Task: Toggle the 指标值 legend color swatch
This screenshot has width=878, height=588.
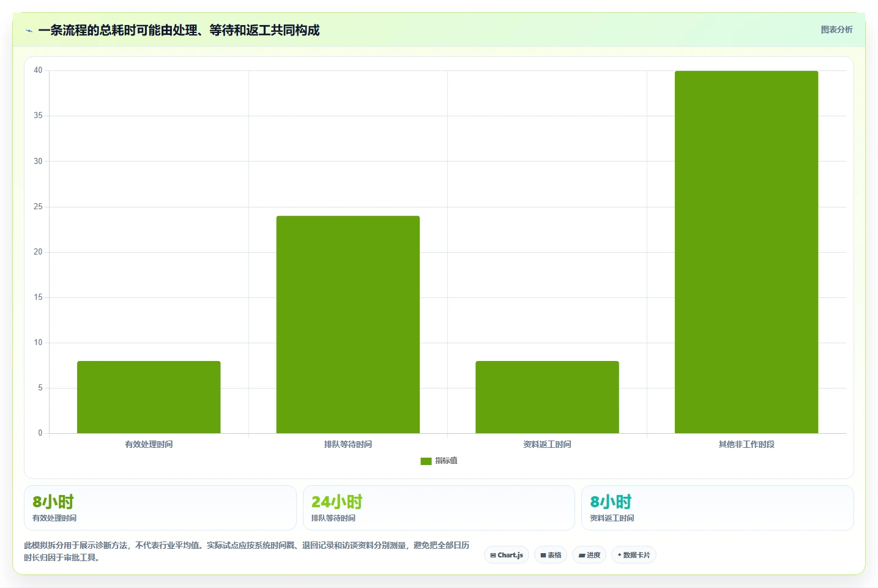Action: 426,461
